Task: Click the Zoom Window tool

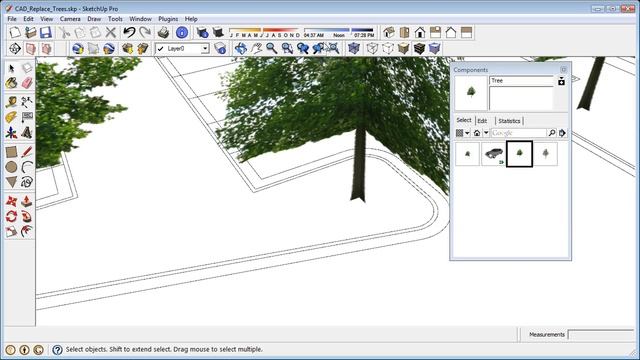Action: pyautogui.click(x=287, y=49)
